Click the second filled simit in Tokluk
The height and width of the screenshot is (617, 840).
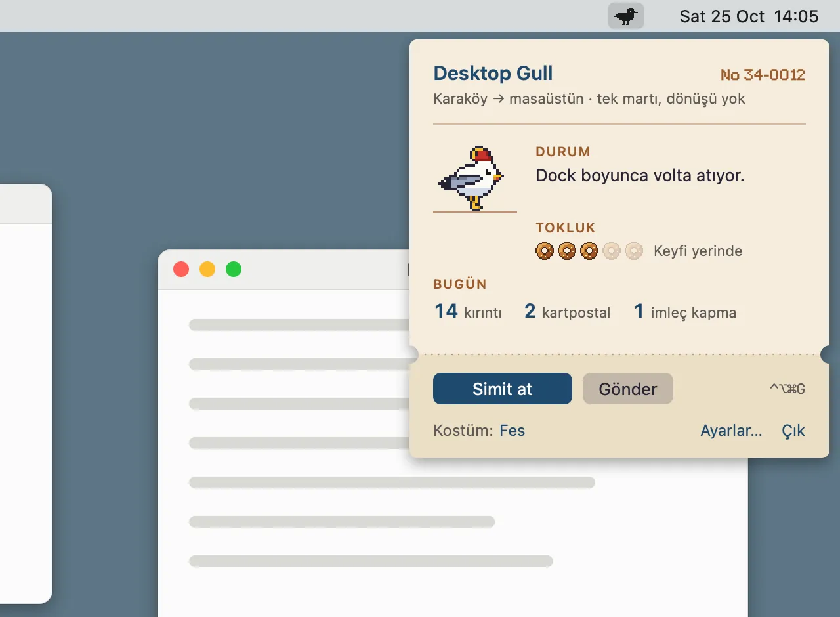point(567,251)
